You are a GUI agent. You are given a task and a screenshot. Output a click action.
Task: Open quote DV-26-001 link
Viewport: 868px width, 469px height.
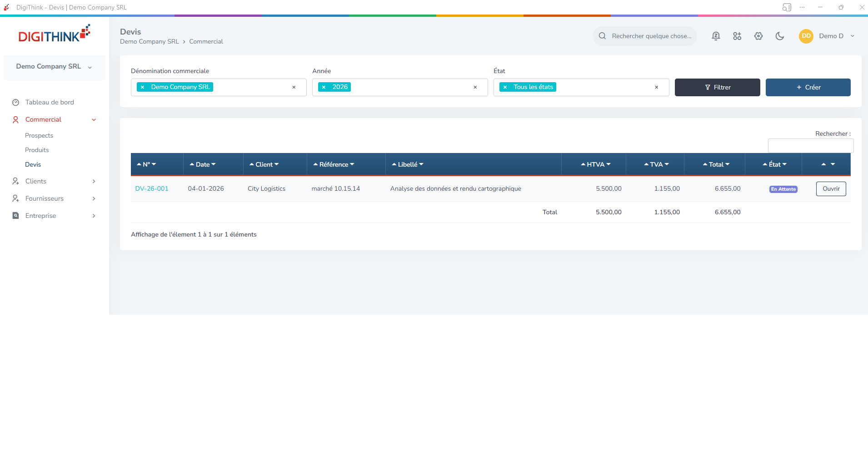pyautogui.click(x=152, y=188)
